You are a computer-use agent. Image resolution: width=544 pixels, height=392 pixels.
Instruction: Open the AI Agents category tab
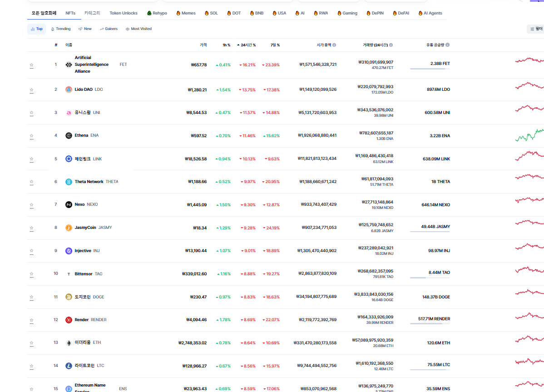tap(430, 13)
